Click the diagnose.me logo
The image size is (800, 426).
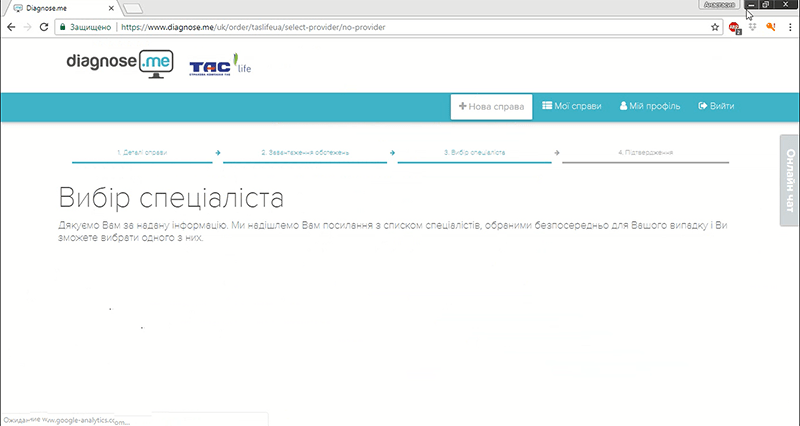point(120,64)
